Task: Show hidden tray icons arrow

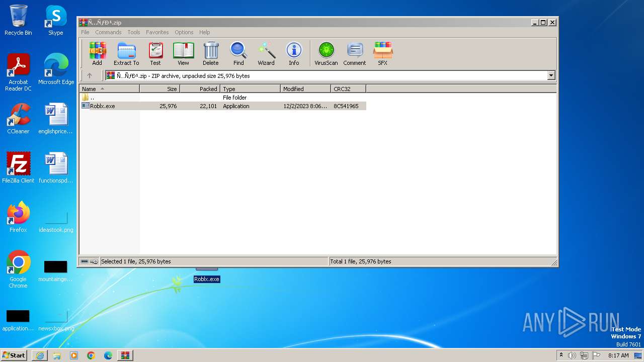Action: [561, 355]
